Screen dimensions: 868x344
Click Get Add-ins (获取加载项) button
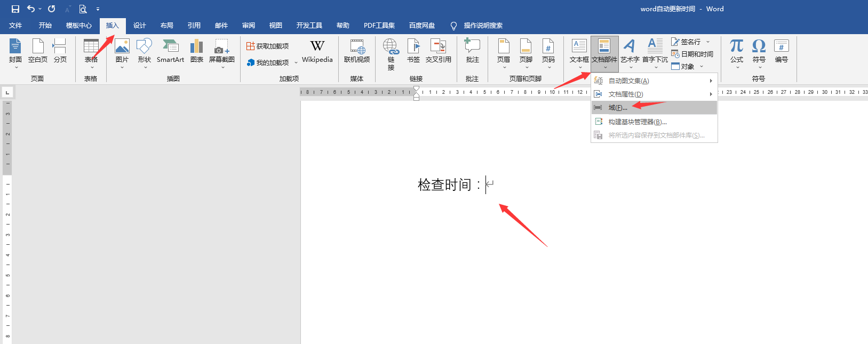pyautogui.click(x=268, y=46)
